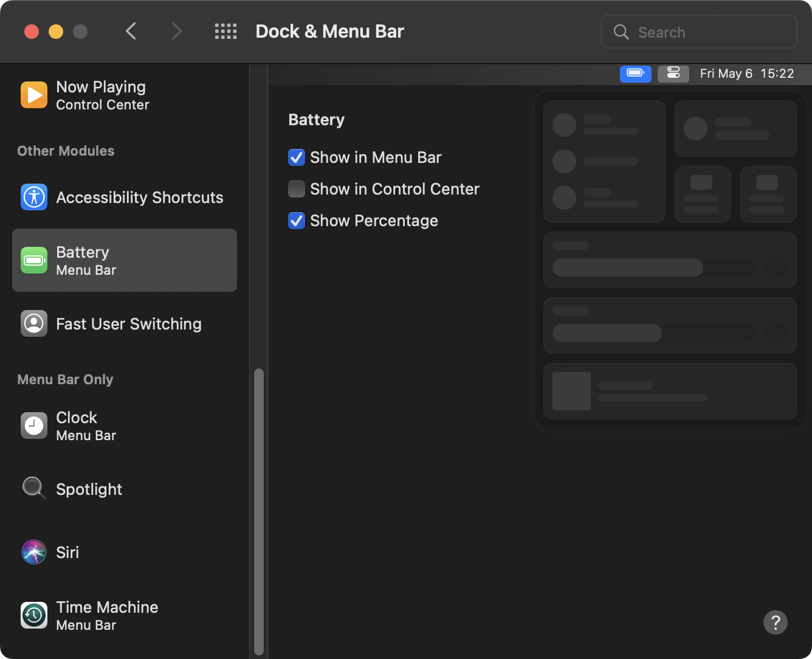Select Accessibility Shortcuts module
The image size is (812, 659).
click(x=125, y=197)
